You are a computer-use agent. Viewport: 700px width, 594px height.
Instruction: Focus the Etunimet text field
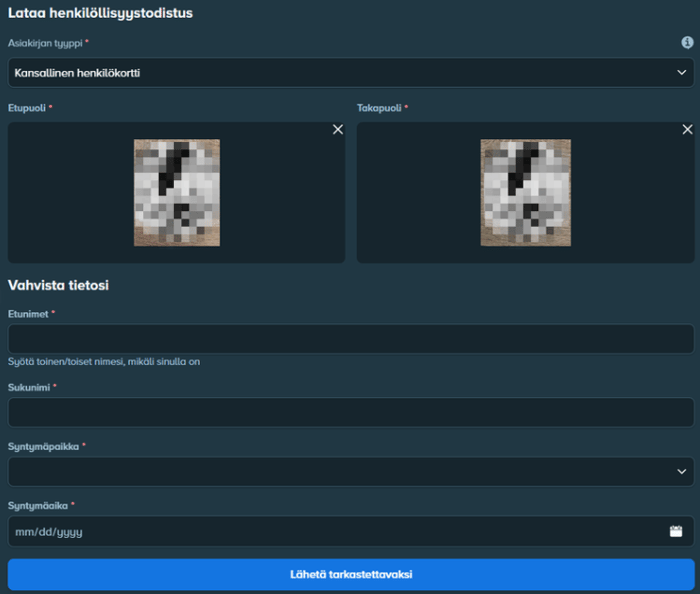[x=351, y=339]
